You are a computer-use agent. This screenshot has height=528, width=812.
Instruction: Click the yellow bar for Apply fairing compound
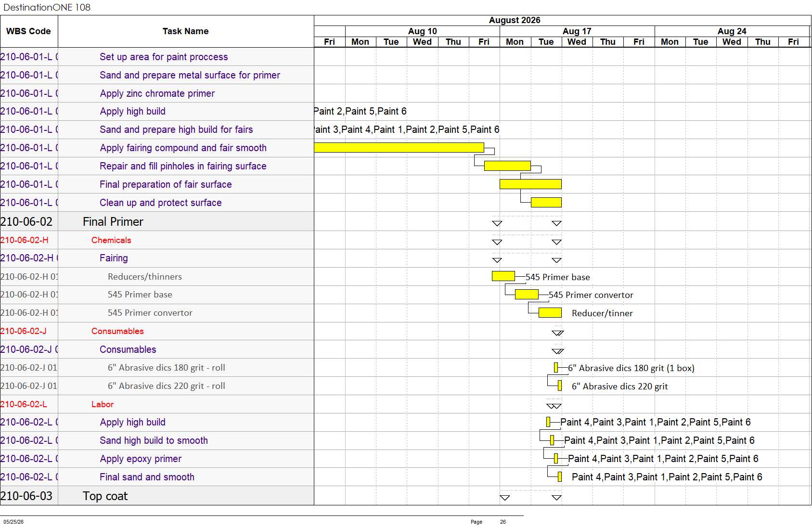[x=399, y=147]
